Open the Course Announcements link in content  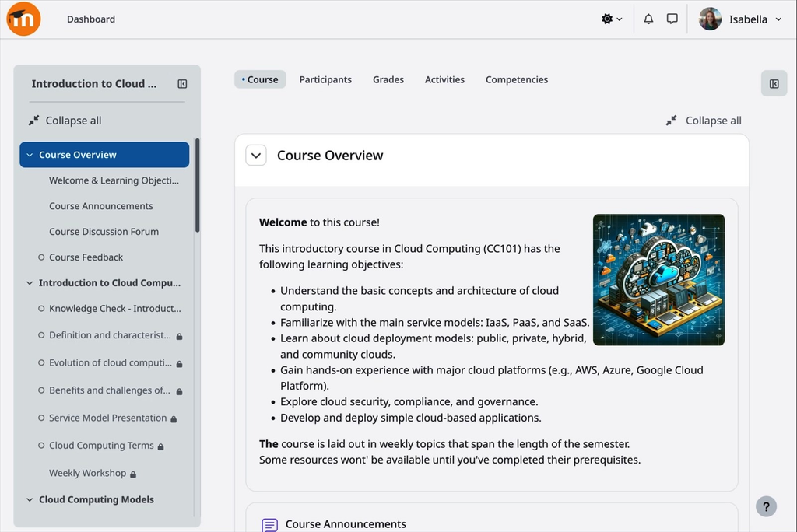pyautogui.click(x=346, y=524)
